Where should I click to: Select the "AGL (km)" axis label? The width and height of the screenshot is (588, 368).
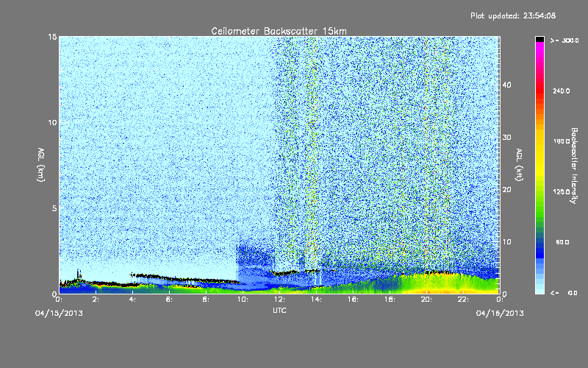41,164
